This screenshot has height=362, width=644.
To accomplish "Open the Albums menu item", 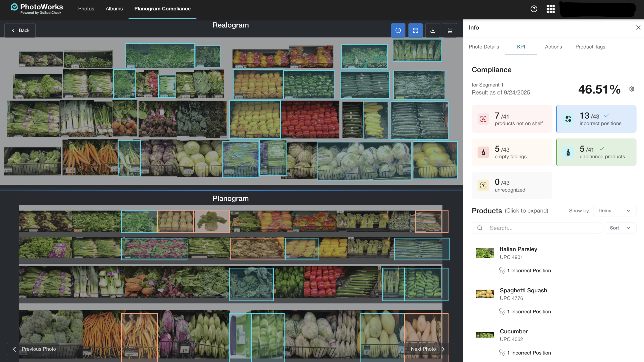I will tap(114, 9).
